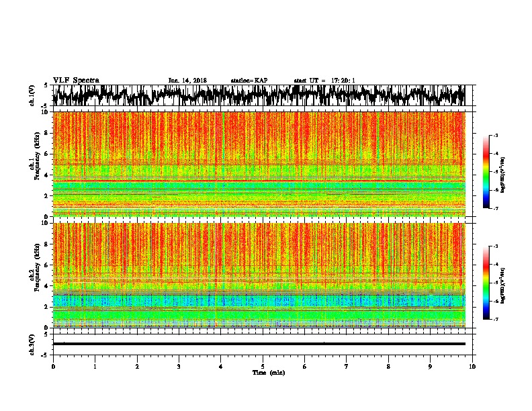Click time axis tick label "7"
The image size is (532, 411).
[x=347, y=367]
